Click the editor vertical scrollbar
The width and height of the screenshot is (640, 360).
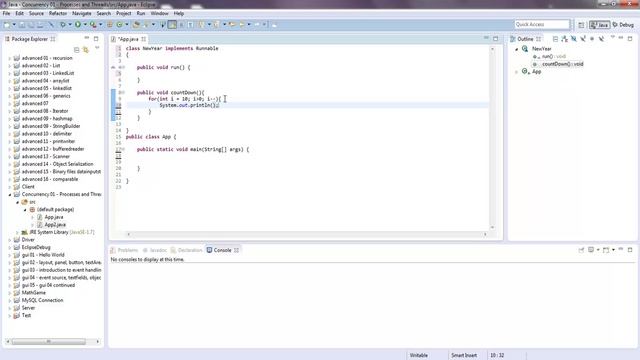point(492,138)
